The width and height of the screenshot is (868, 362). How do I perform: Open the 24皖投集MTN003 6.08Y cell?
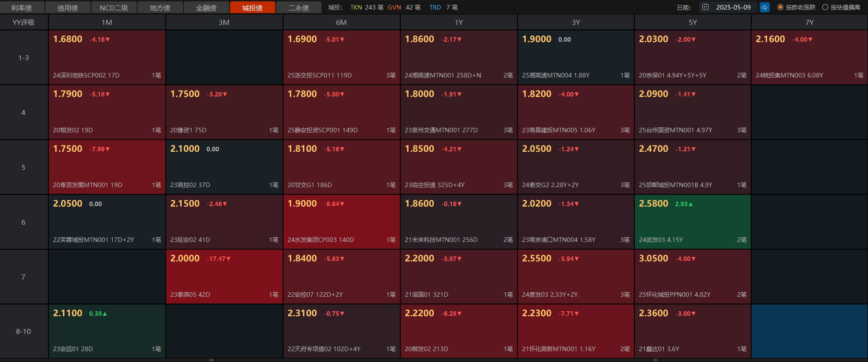click(810, 58)
